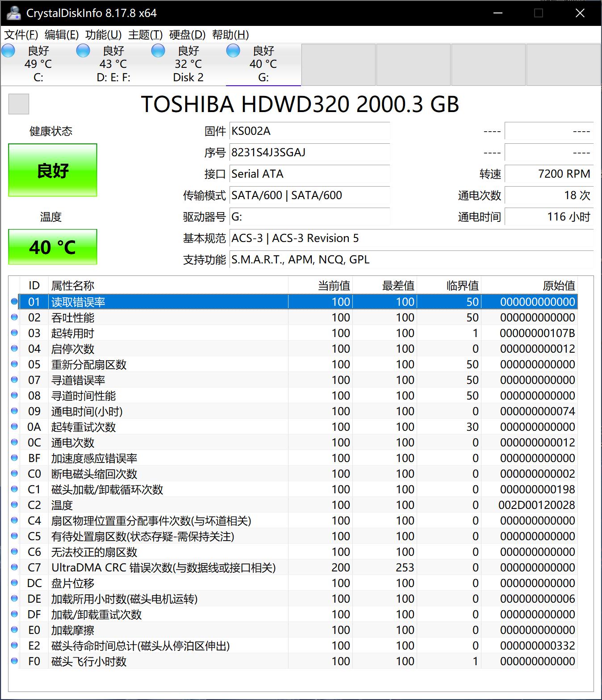This screenshot has width=602, height=700.
Task: Click the gray square button beside disk title
Action: [x=19, y=104]
